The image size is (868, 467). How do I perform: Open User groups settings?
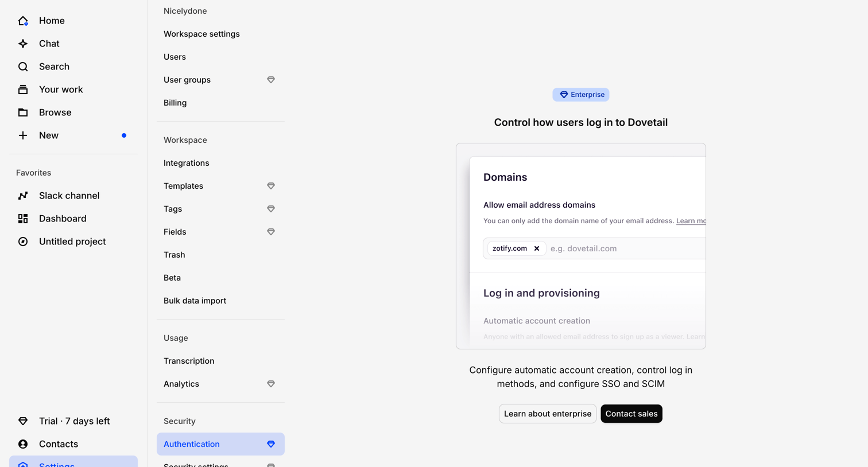click(220, 80)
